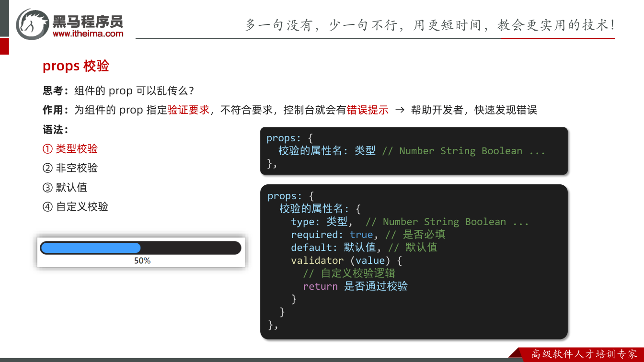Open the www.itheima.com link
This screenshot has width=644, height=362.
(x=88, y=34)
